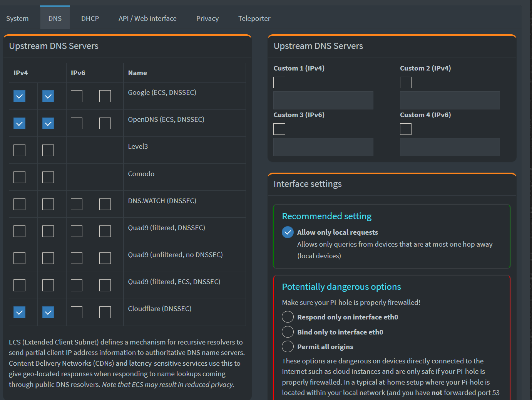Focus the Custom 3 (IPv6) address field

tap(323, 147)
